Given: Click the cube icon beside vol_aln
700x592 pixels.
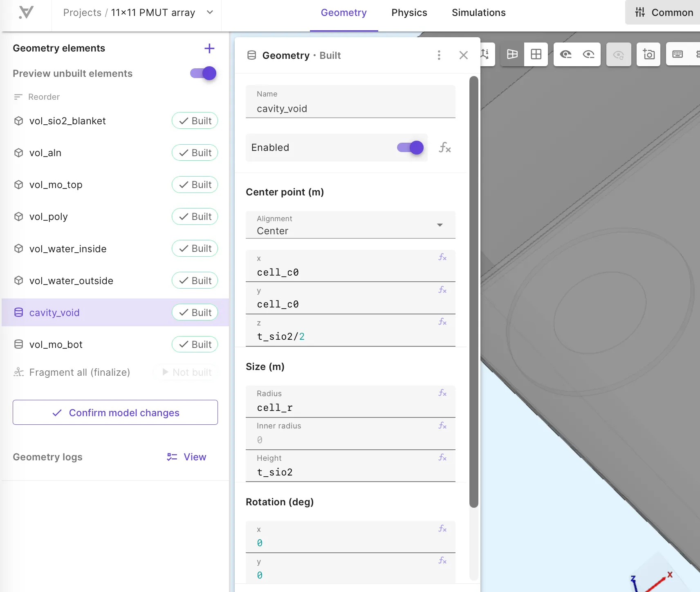Looking at the screenshot, I should pos(19,153).
